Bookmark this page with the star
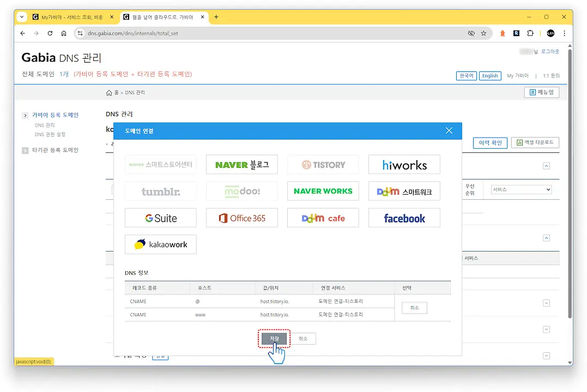This screenshot has width=587, height=392. point(483,33)
